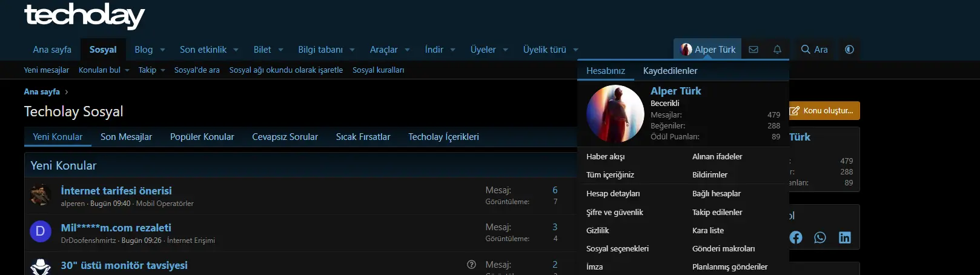Switch to the Kaydedilenler tab
Viewport: 980px width, 275px height.
670,71
